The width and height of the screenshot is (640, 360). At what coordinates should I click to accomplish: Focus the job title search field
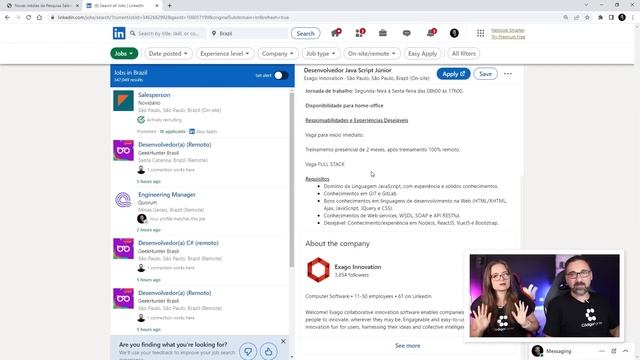[168, 33]
